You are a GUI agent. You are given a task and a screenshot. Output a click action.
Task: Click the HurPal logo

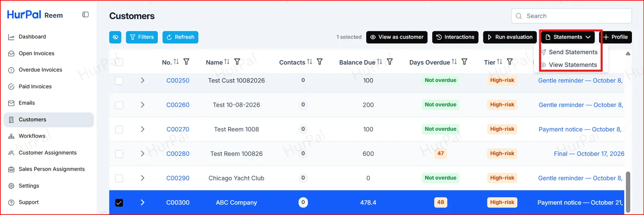(24, 15)
